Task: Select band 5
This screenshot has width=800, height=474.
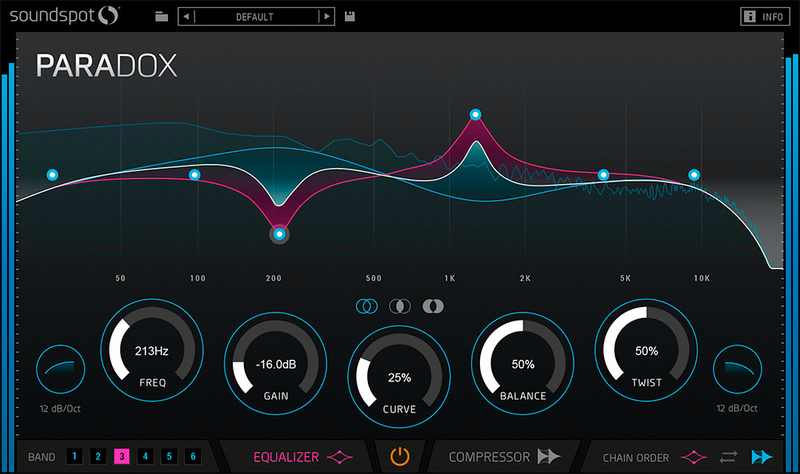Action: point(169,457)
